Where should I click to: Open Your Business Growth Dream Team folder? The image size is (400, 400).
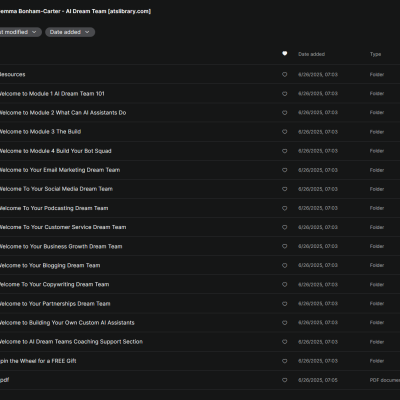61,246
